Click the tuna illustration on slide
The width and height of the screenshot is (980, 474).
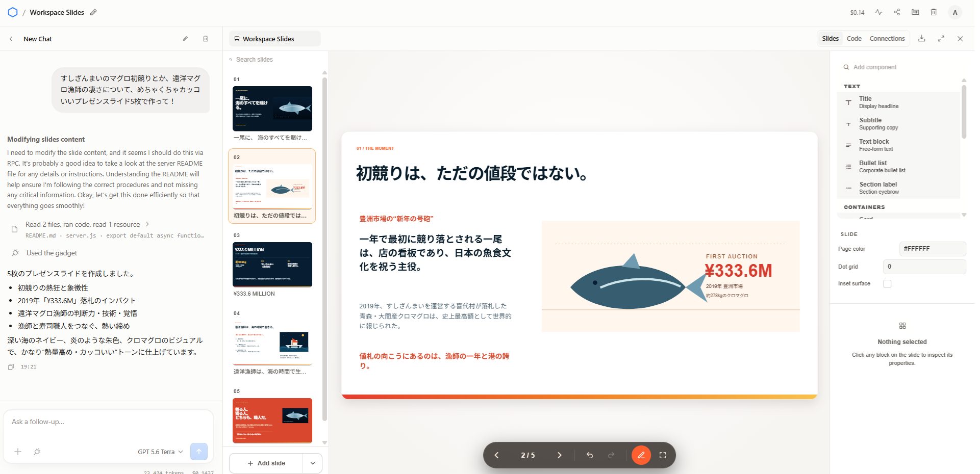click(x=638, y=283)
